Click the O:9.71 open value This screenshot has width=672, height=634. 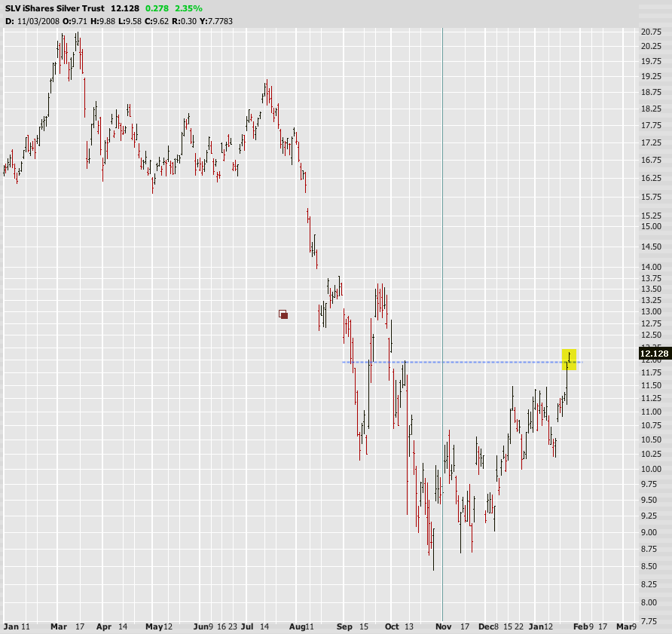(75, 21)
